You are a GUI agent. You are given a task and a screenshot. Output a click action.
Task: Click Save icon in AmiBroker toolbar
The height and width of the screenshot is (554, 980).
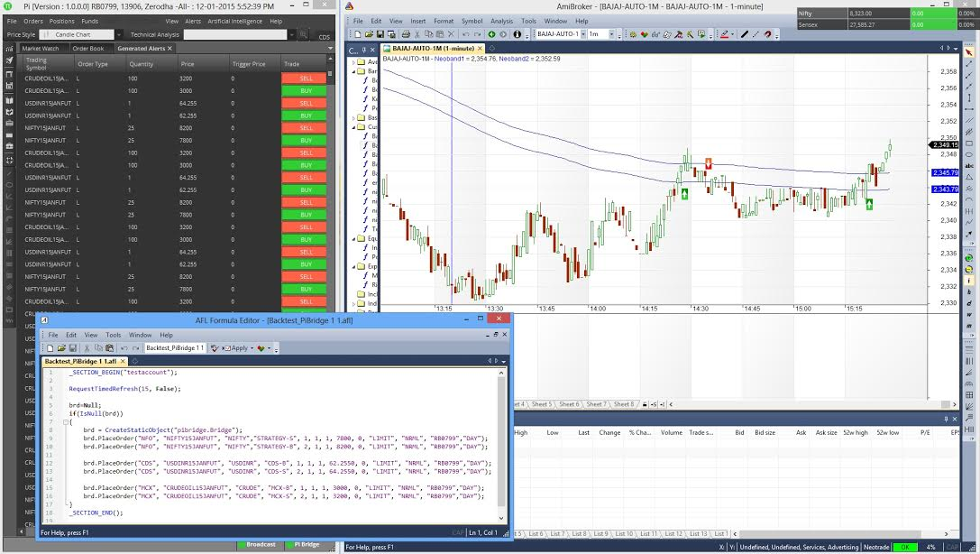pyautogui.click(x=380, y=34)
